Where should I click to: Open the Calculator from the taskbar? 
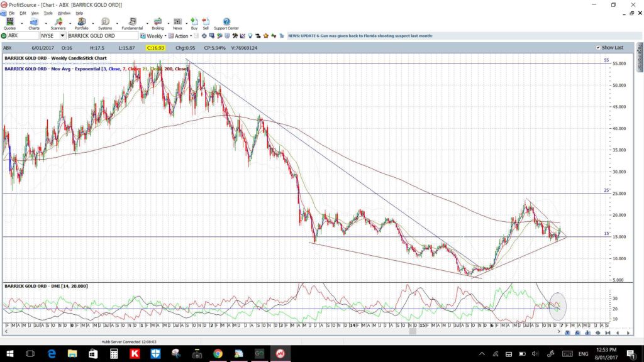click(x=114, y=353)
